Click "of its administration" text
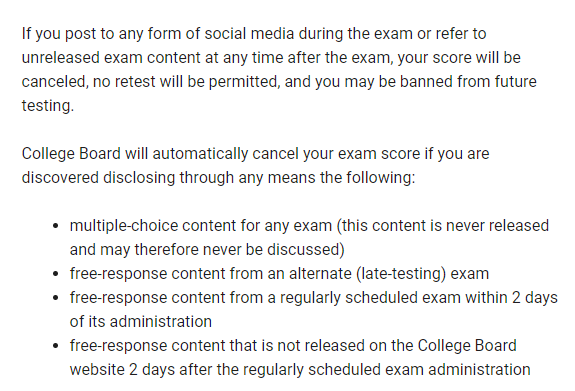 click(141, 322)
